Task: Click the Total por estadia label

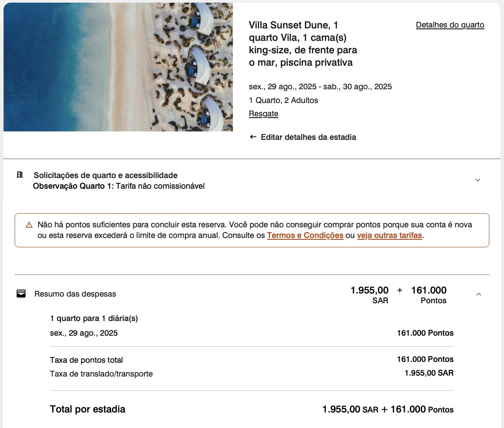Action: [88, 409]
